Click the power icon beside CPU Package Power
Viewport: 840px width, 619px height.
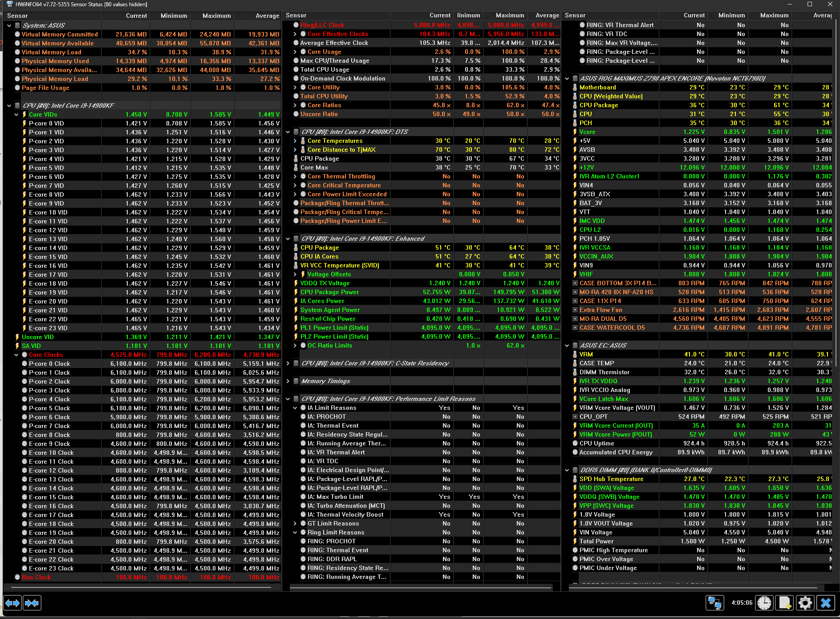[296, 292]
